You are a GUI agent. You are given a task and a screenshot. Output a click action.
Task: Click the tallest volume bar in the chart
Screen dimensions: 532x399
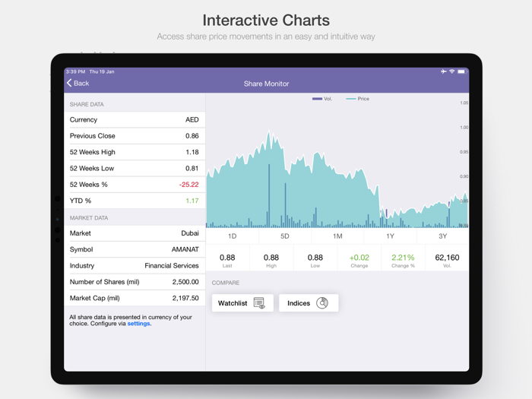(x=269, y=196)
